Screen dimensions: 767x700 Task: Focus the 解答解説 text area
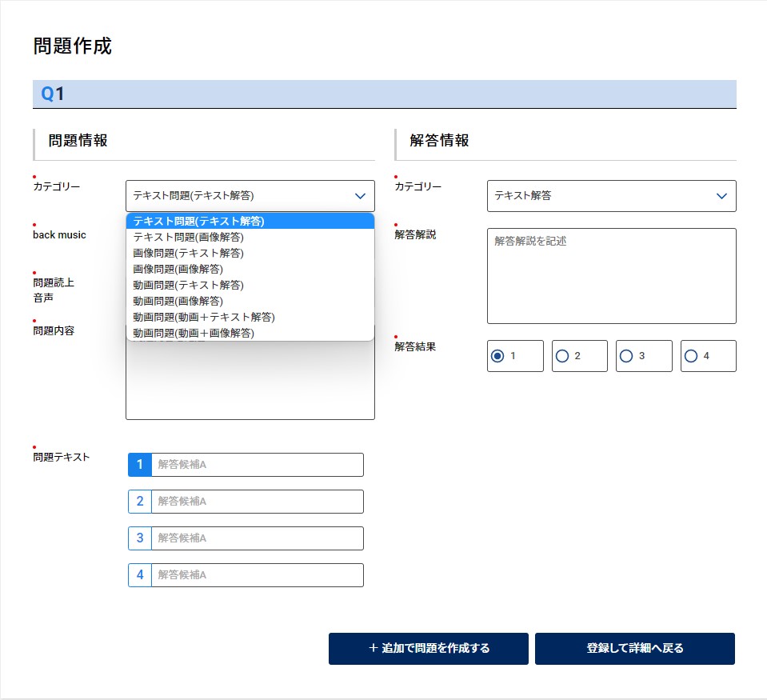[611, 276]
